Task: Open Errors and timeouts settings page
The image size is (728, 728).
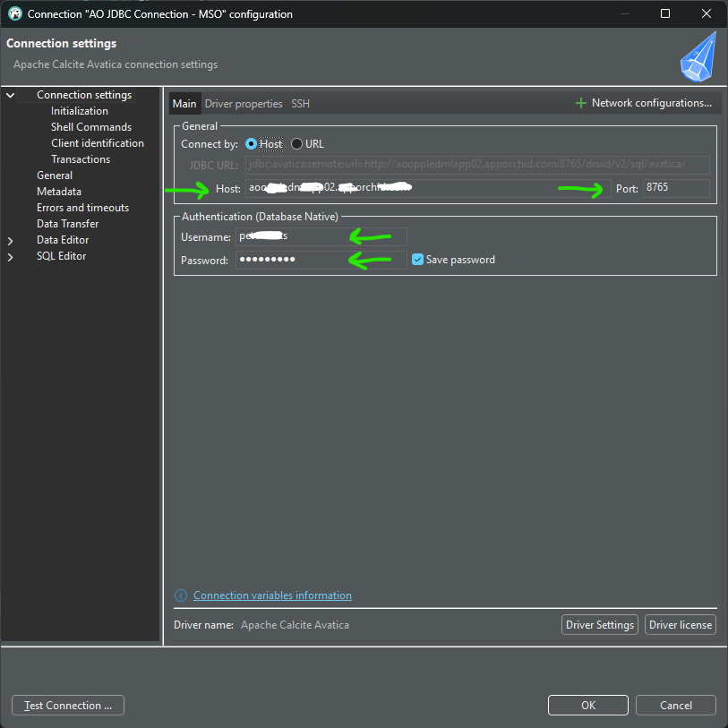Action: [x=82, y=208]
